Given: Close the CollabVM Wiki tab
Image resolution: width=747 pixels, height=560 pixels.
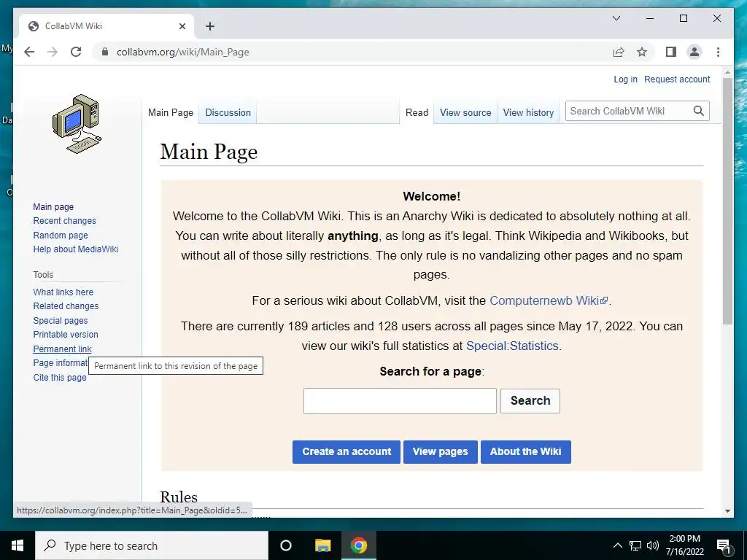Looking at the screenshot, I should click(182, 26).
